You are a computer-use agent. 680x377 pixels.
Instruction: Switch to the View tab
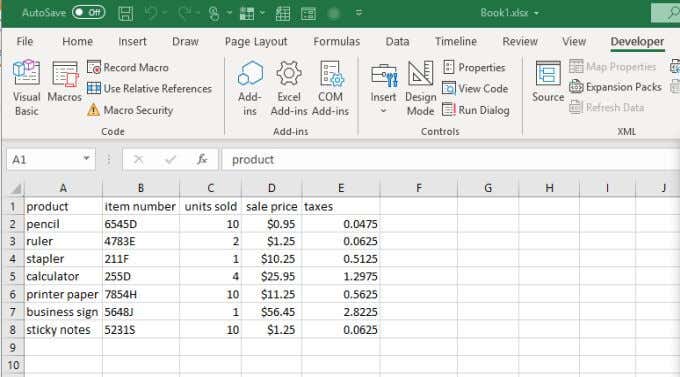pos(574,41)
